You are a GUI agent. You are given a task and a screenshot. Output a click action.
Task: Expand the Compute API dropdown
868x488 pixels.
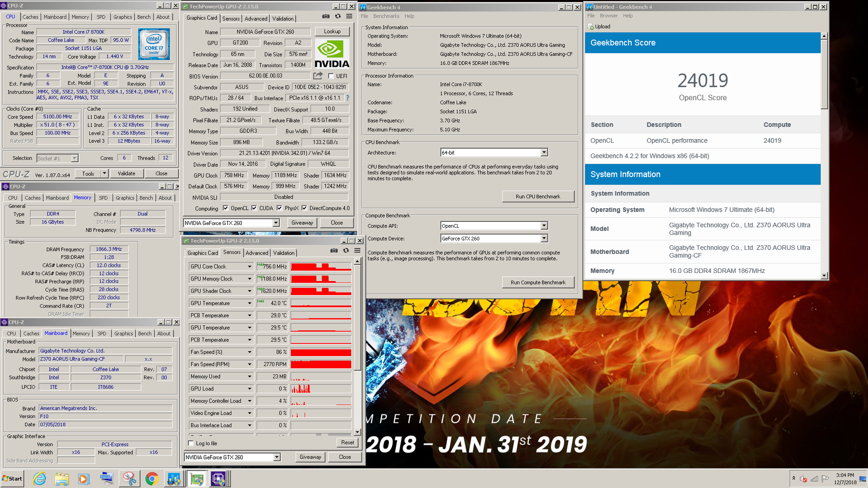(x=544, y=226)
